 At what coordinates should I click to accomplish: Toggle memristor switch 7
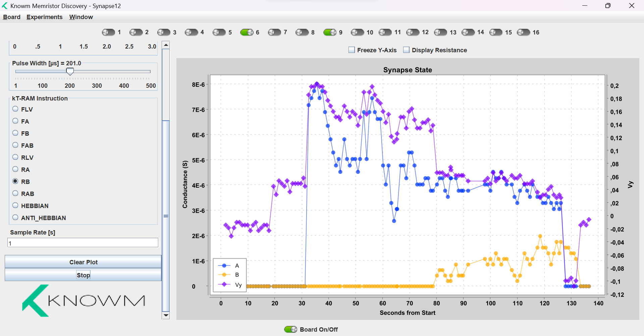[274, 32]
